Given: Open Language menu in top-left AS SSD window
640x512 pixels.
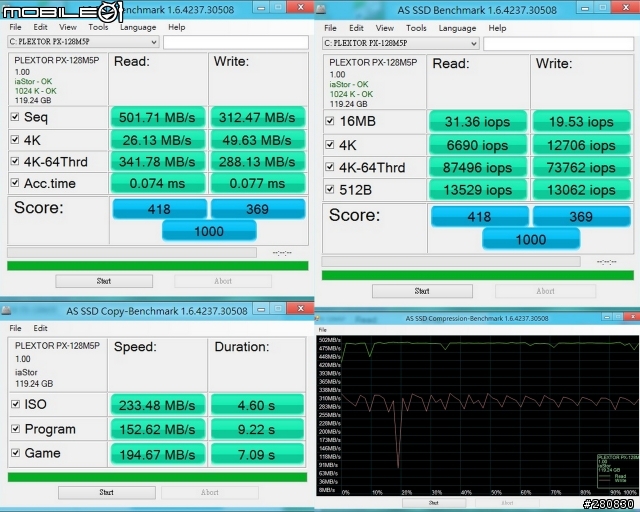Looking at the screenshot, I should click(138, 27).
